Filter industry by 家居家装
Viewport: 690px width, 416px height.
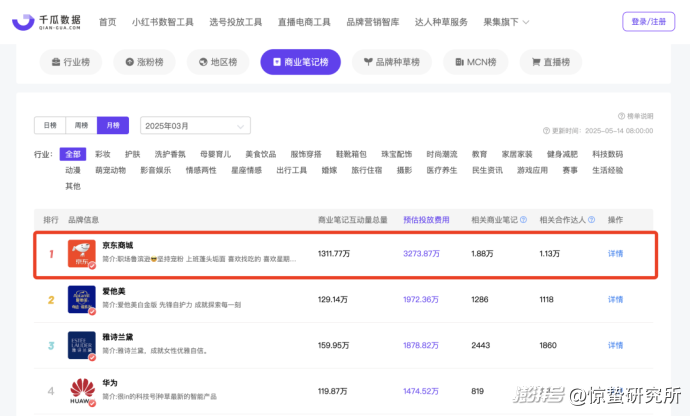(x=517, y=154)
